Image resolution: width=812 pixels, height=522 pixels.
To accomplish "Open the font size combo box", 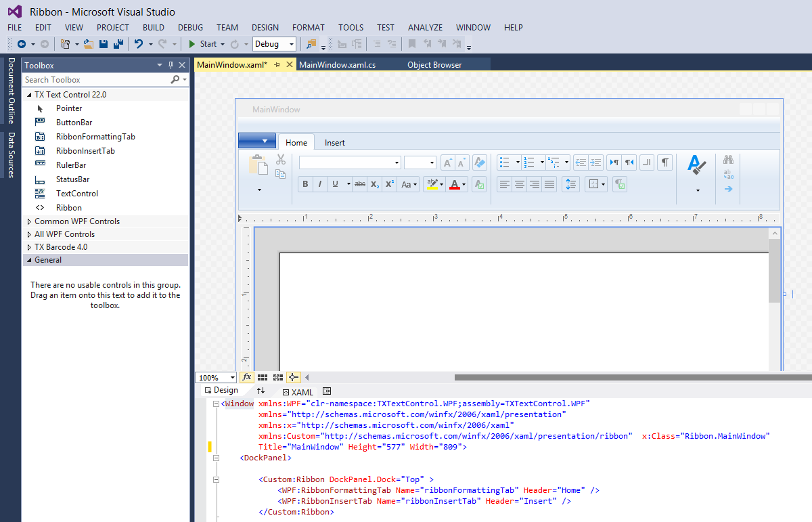I will [x=420, y=162].
